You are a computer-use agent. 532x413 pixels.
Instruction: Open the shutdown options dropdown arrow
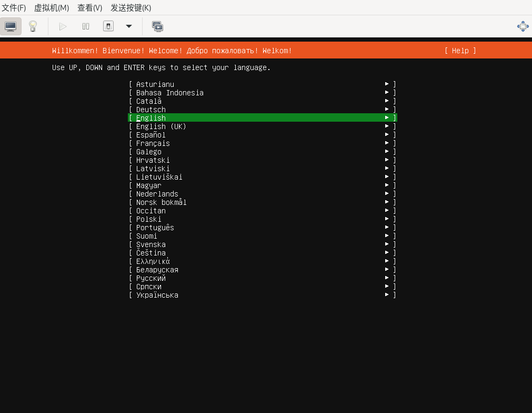(128, 26)
